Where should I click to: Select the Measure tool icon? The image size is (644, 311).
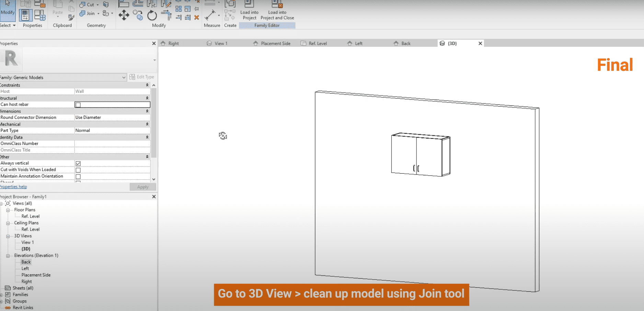(x=210, y=15)
